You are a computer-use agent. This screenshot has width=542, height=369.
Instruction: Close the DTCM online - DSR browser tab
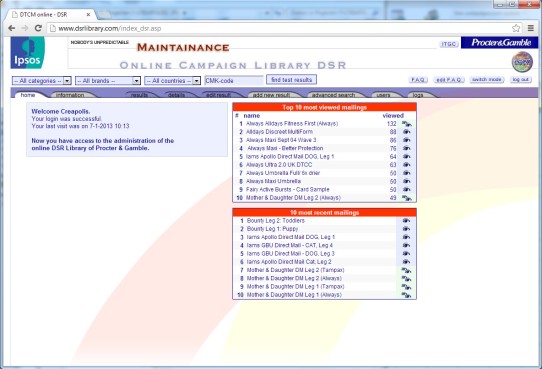[88, 15]
